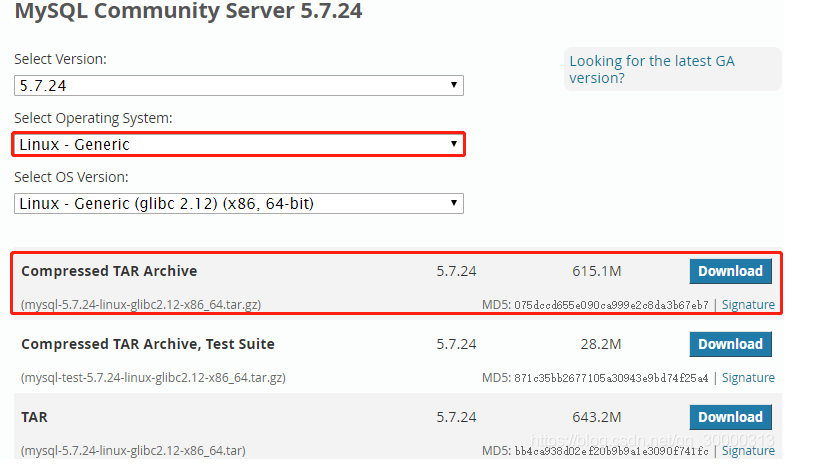Select the 'Compressed TAR Archive, Test Suite' title
This screenshot has height=465, width=833.
tap(148, 344)
